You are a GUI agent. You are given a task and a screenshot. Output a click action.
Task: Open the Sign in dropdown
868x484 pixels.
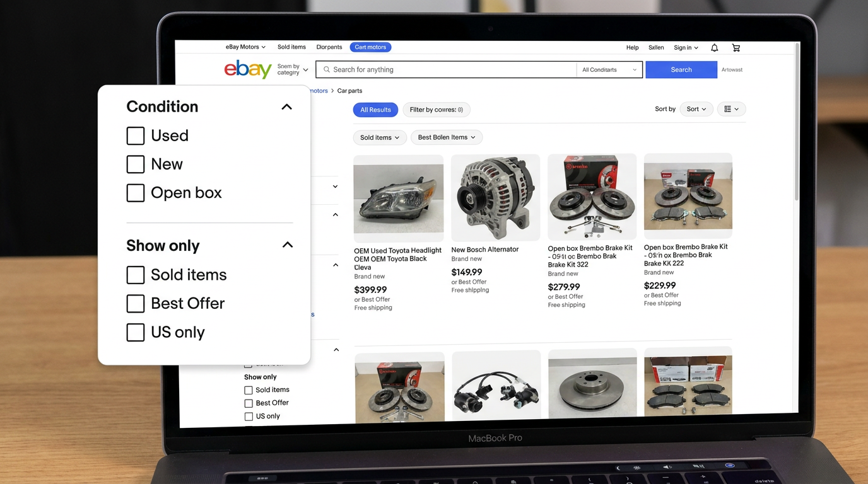tap(686, 48)
